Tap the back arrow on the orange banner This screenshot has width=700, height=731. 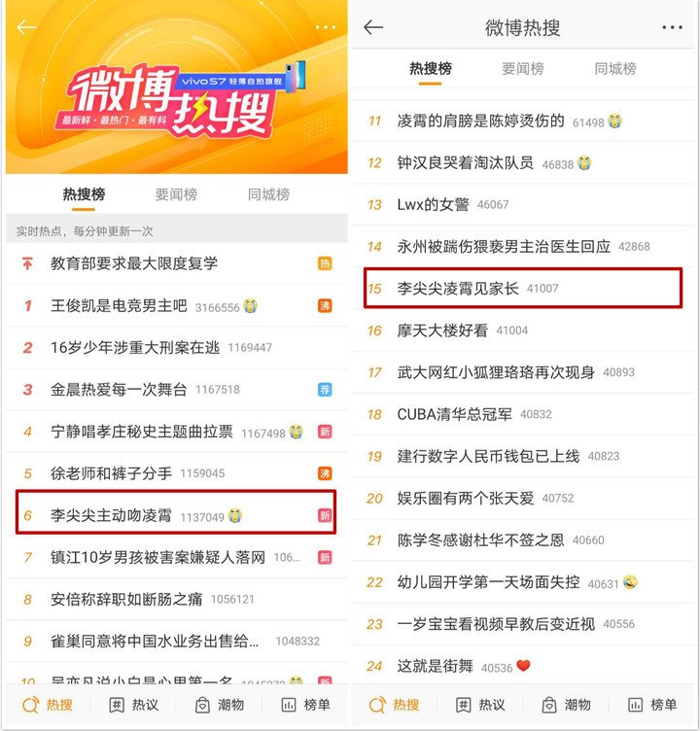click(x=26, y=27)
